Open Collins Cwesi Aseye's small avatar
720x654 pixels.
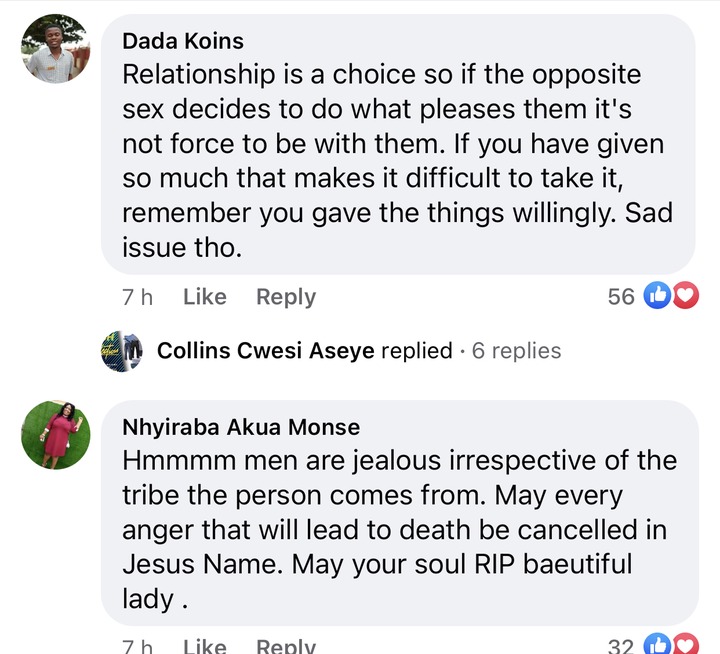pos(122,351)
